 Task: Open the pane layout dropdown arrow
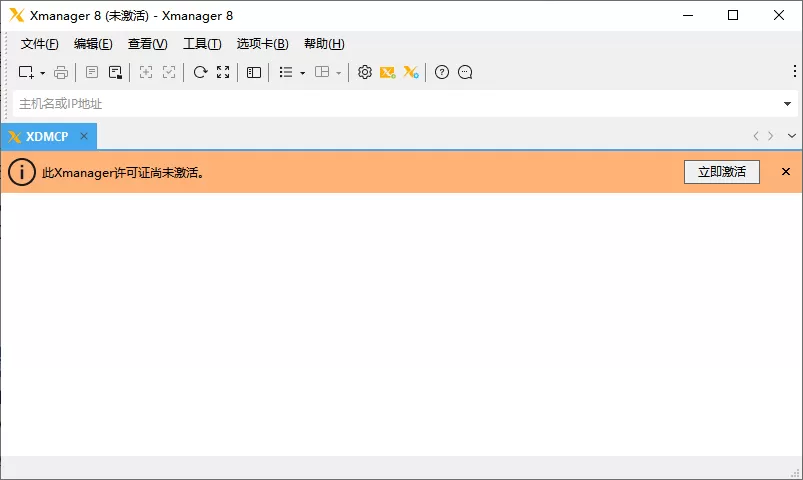point(339,73)
